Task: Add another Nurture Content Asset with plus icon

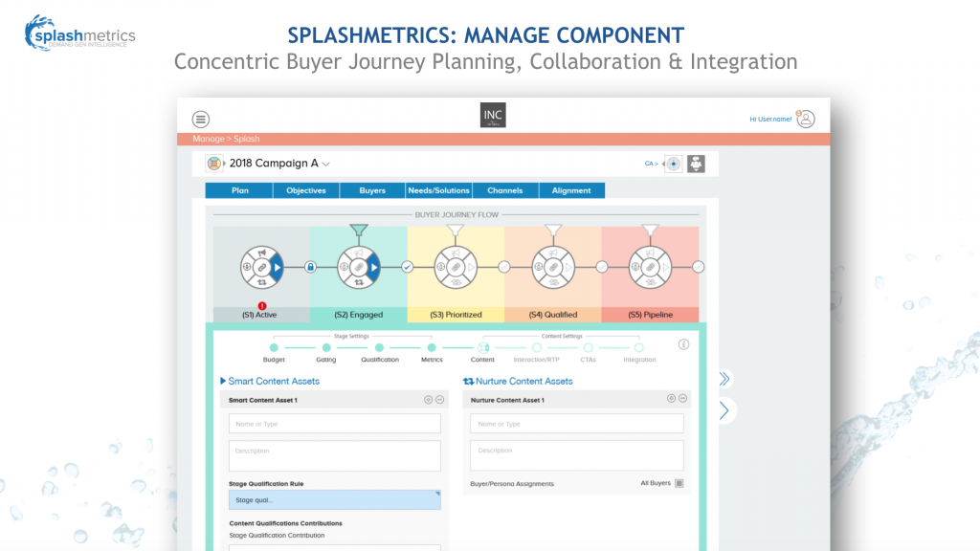Action: [671, 399]
